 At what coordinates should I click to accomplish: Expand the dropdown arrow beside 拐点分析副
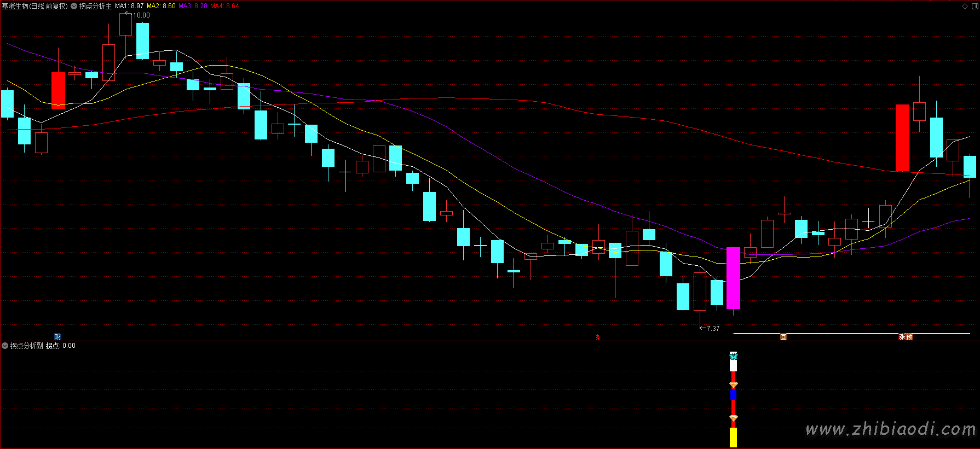pyautogui.click(x=5, y=346)
